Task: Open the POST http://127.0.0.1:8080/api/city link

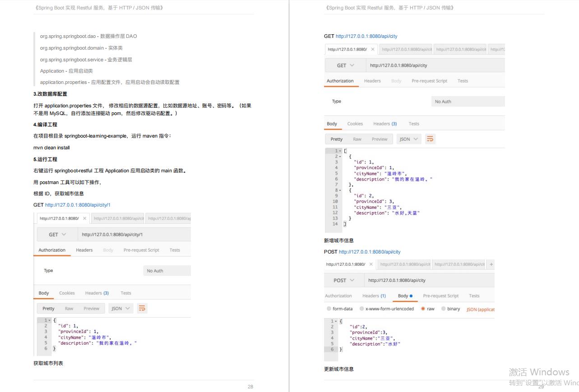Action: (x=370, y=252)
